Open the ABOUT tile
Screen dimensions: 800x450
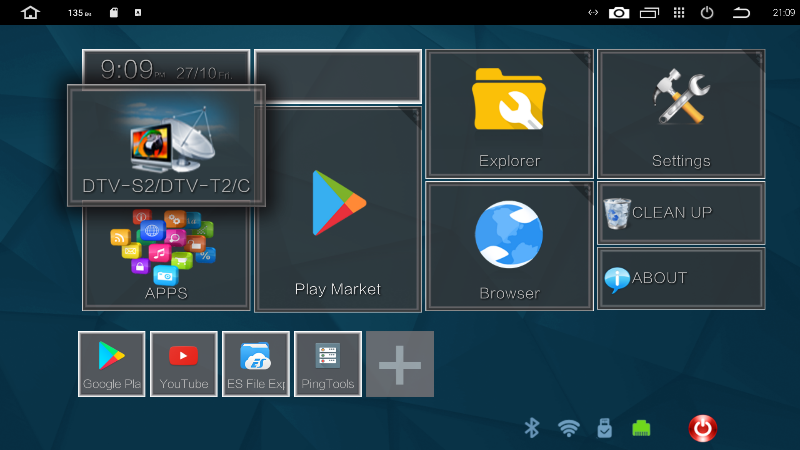(x=681, y=279)
